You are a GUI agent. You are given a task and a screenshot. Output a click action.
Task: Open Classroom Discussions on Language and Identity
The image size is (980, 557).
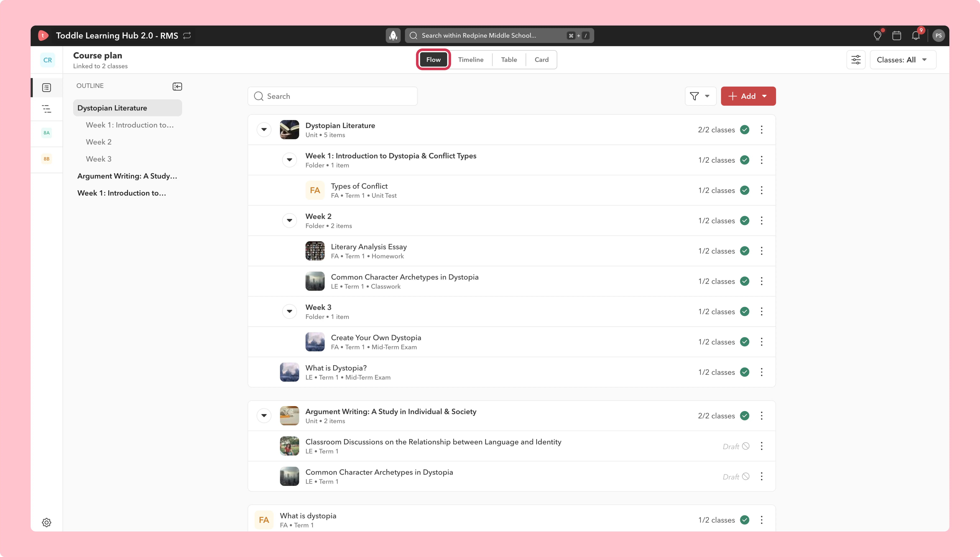tap(433, 442)
